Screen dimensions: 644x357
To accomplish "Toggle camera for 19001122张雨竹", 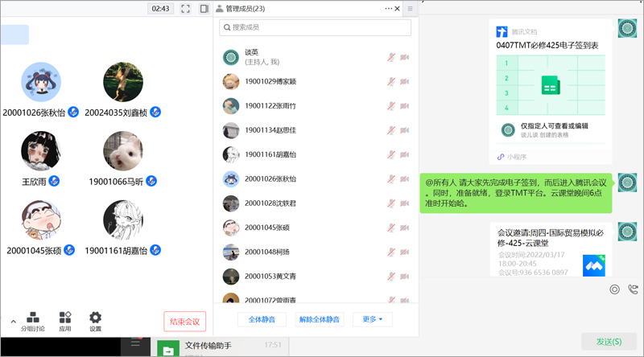I will click(404, 106).
